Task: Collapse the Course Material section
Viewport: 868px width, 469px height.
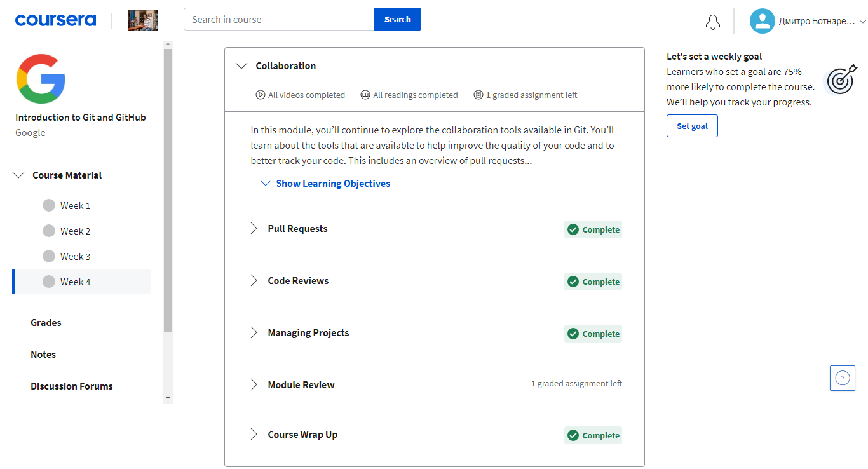Action: (x=19, y=175)
